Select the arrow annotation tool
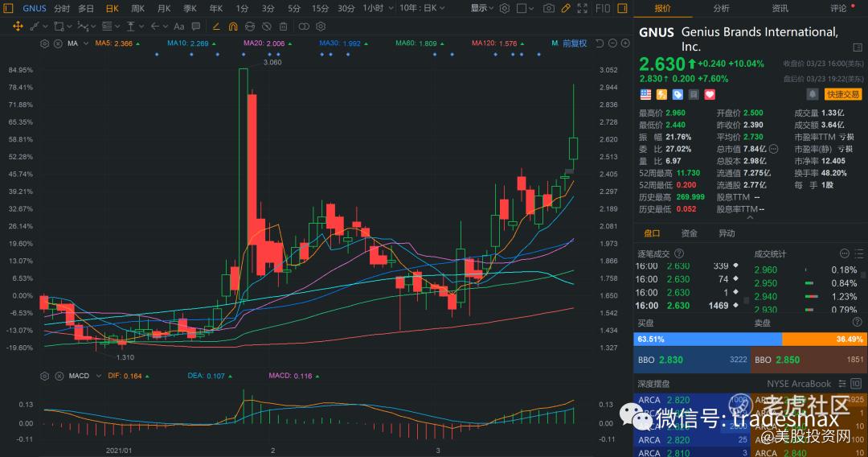This screenshot has height=457, width=868. pyautogui.click(x=155, y=26)
